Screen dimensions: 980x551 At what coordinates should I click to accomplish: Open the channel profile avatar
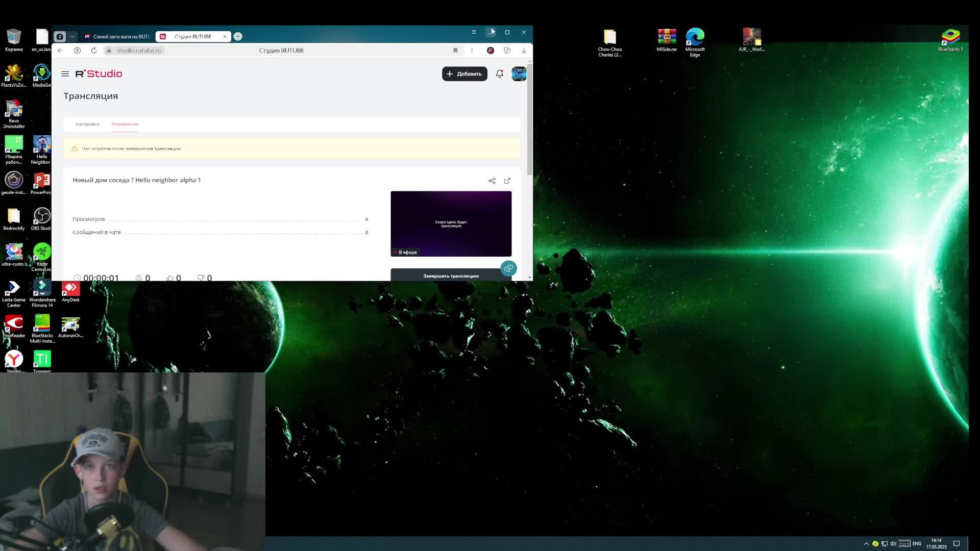[x=519, y=74]
